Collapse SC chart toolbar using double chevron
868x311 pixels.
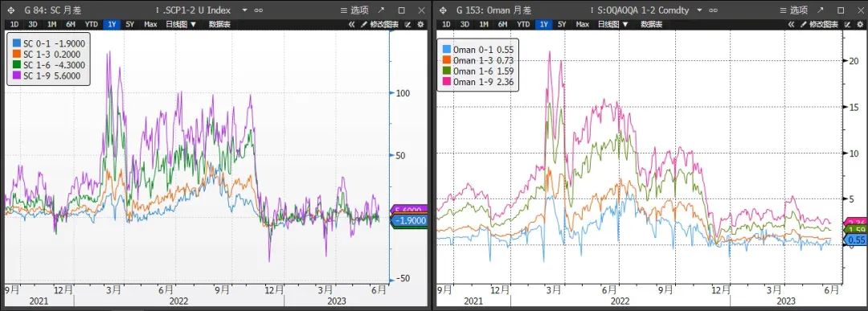pyautogui.click(x=351, y=24)
